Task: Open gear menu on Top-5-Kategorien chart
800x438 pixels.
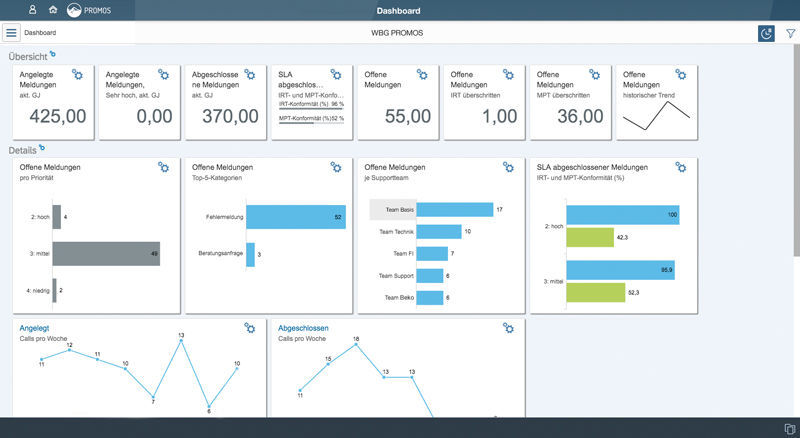Action: click(335, 167)
